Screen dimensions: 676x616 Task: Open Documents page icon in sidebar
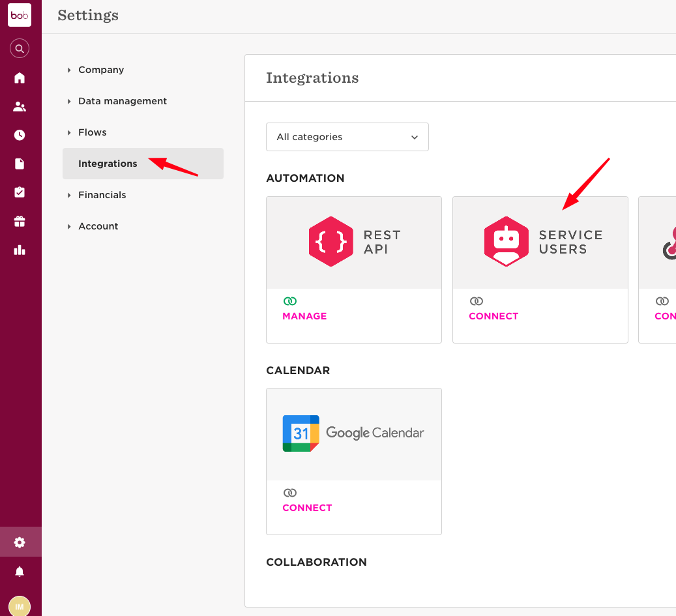coord(20,164)
